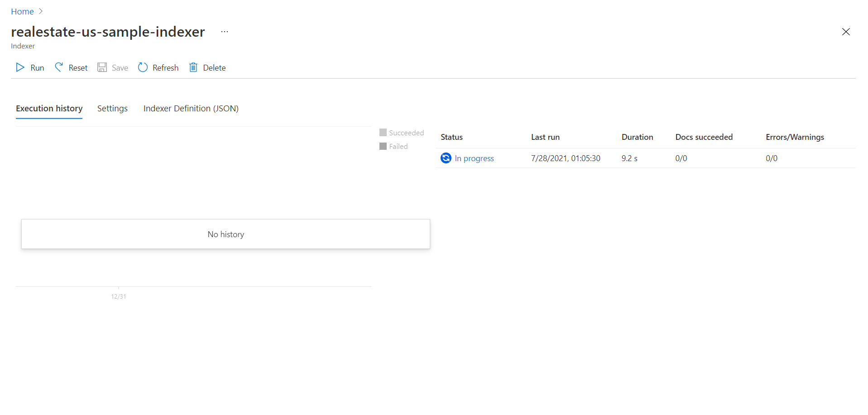This screenshot has height=415, width=868.
Task: Click the Delete trash can icon
Action: pyautogui.click(x=193, y=67)
